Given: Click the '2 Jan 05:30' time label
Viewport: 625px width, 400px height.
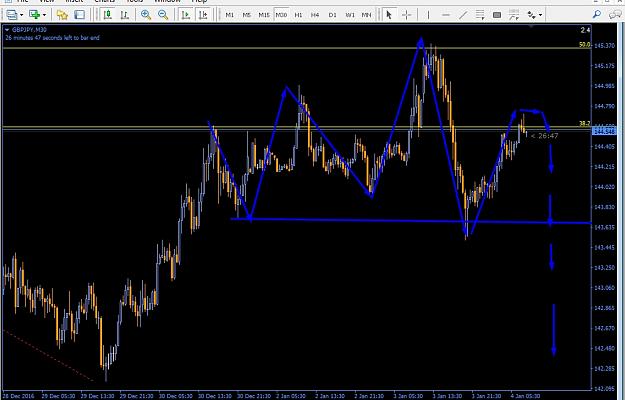Looking at the screenshot, I should coord(293,396).
